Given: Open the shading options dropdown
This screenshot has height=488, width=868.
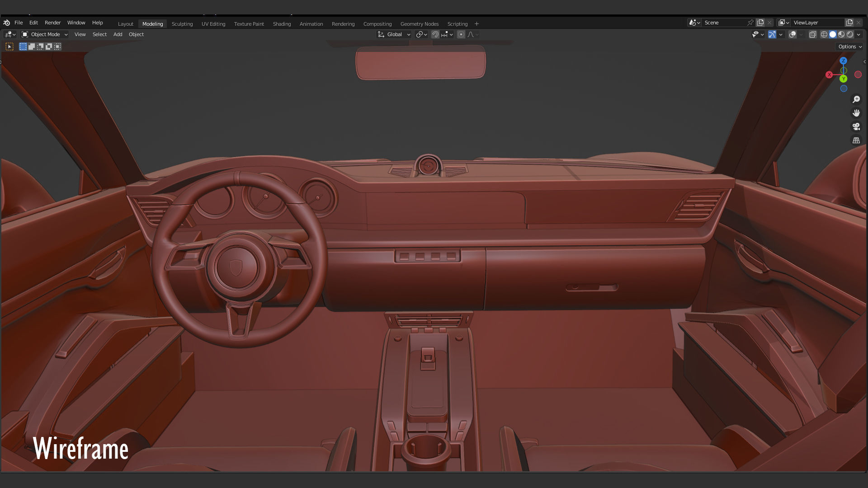Looking at the screenshot, I should tap(859, 34).
